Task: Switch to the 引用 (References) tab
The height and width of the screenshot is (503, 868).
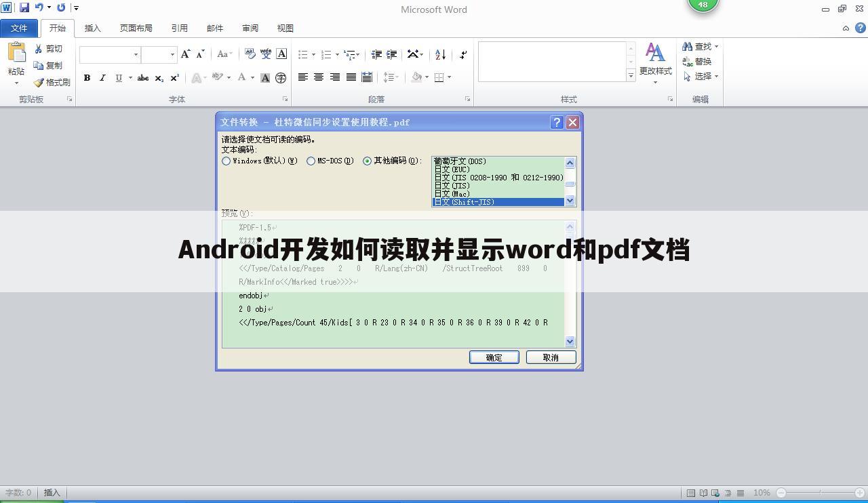Action: click(180, 28)
